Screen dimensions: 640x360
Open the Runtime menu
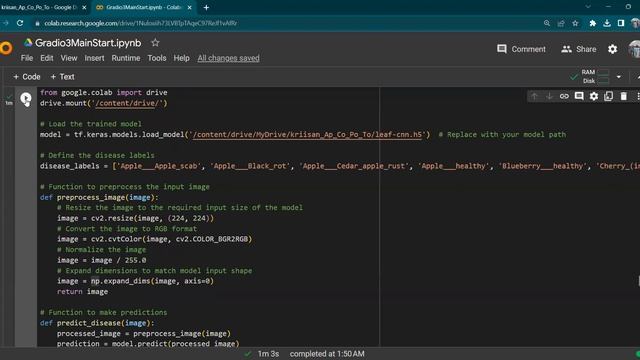click(126, 58)
